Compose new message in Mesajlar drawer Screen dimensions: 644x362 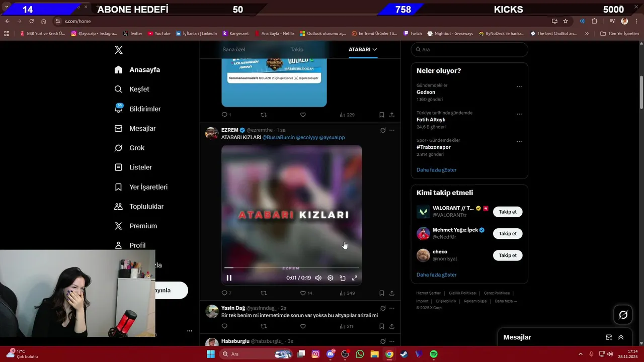click(609, 337)
